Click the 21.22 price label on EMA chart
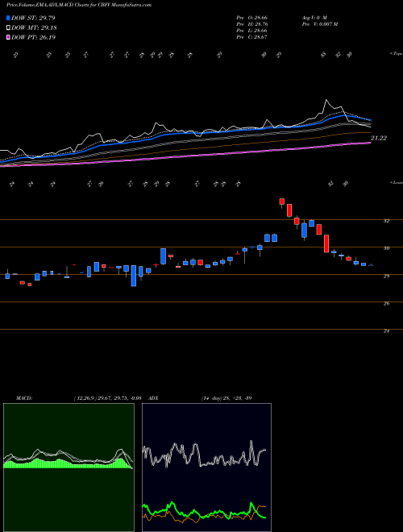This screenshot has width=403, height=532. [379, 138]
